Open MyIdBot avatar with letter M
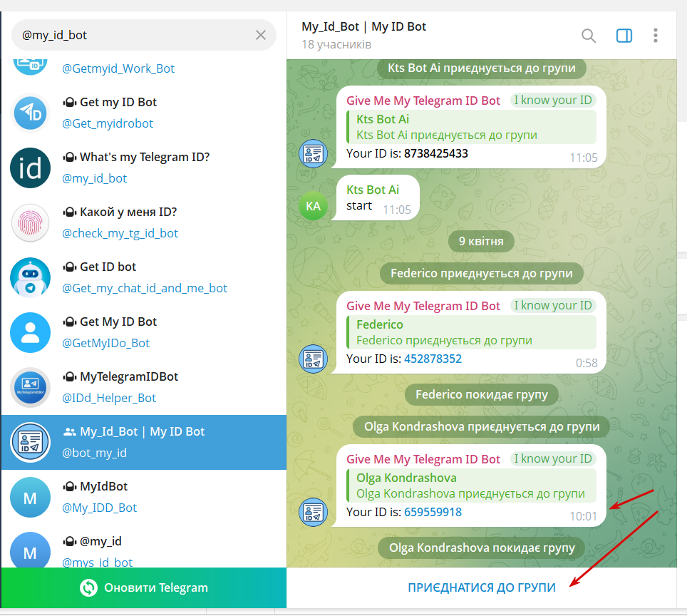 coord(30,497)
